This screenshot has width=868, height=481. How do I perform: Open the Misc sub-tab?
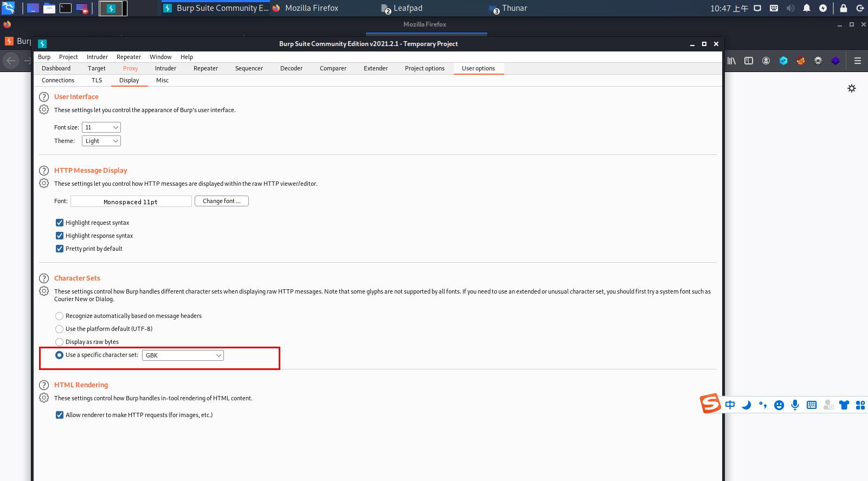coord(162,80)
